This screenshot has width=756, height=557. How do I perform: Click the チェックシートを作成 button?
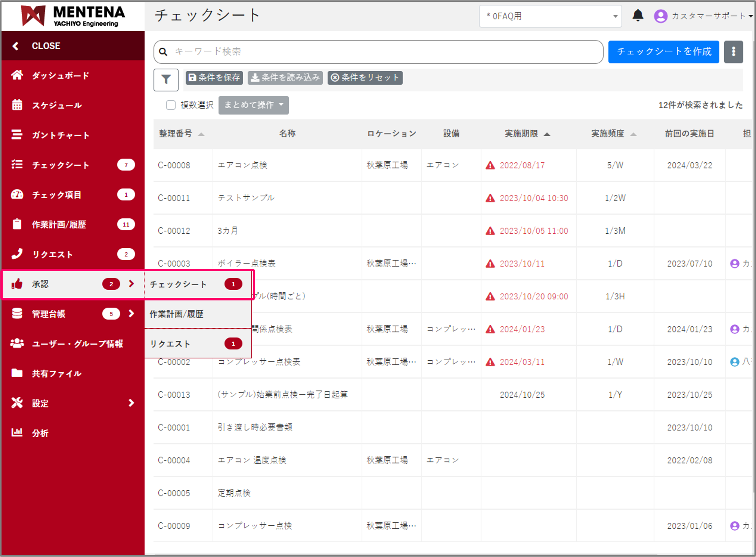[663, 52]
